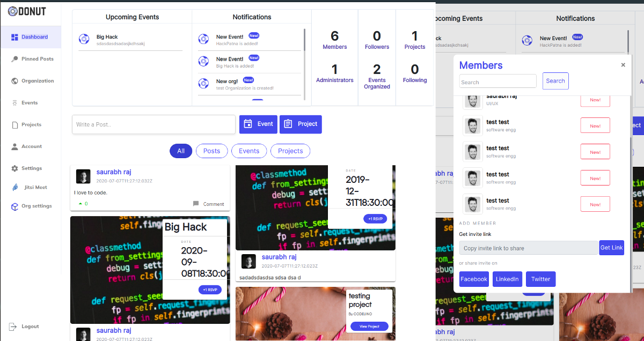Click the 'Get invite link' label in Members dialog

[x=475, y=234]
